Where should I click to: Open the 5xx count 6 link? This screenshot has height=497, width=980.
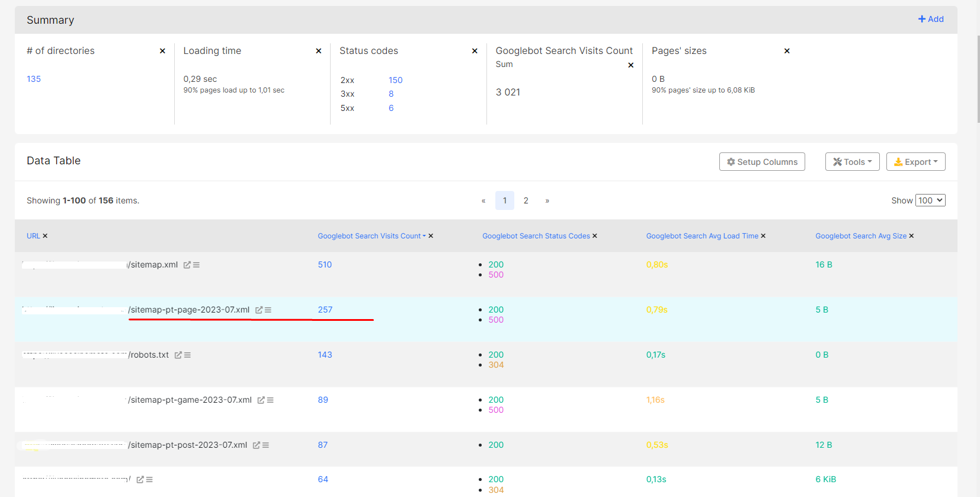point(391,108)
